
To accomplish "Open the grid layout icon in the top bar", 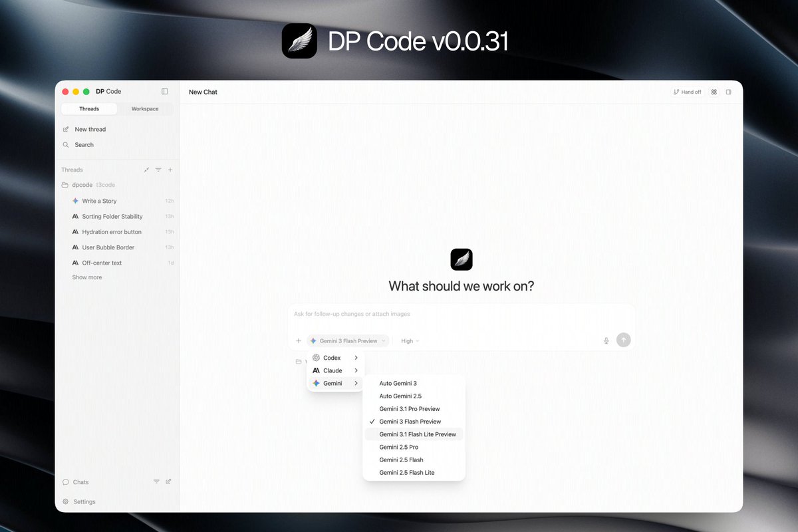I will coord(714,92).
